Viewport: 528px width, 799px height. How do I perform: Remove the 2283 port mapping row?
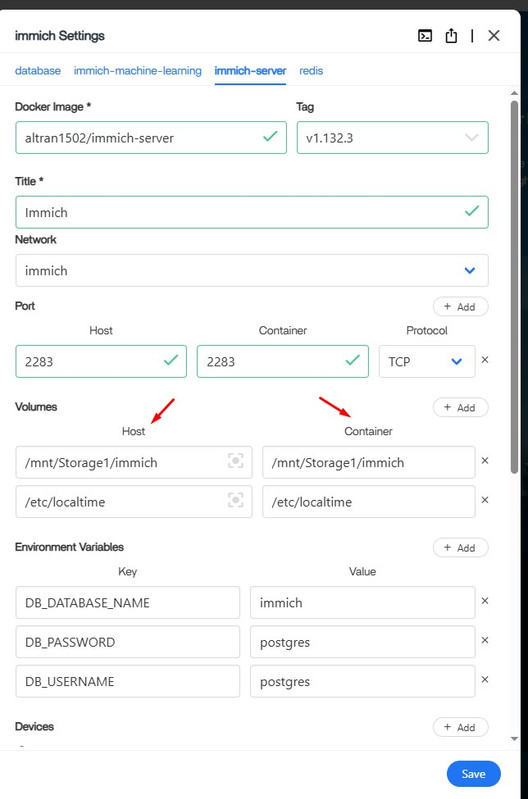coord(485,360)
